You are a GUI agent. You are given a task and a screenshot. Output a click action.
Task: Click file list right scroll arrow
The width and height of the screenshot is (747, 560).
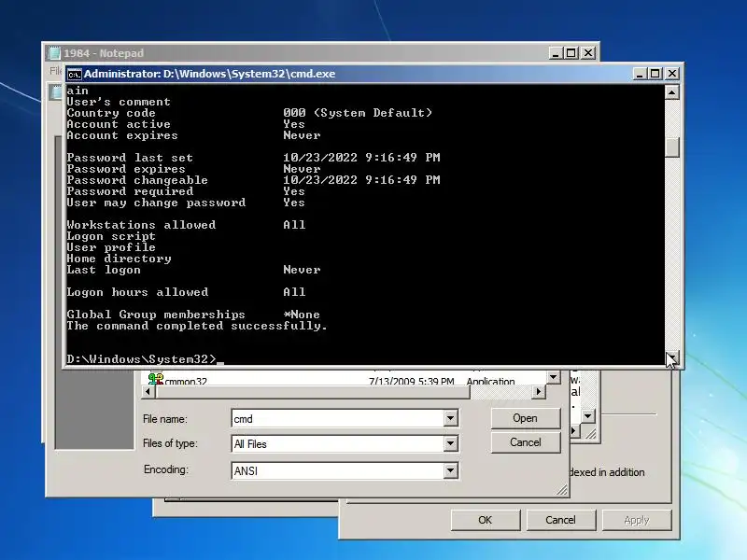pyautogui.click(x=539, y=391)
